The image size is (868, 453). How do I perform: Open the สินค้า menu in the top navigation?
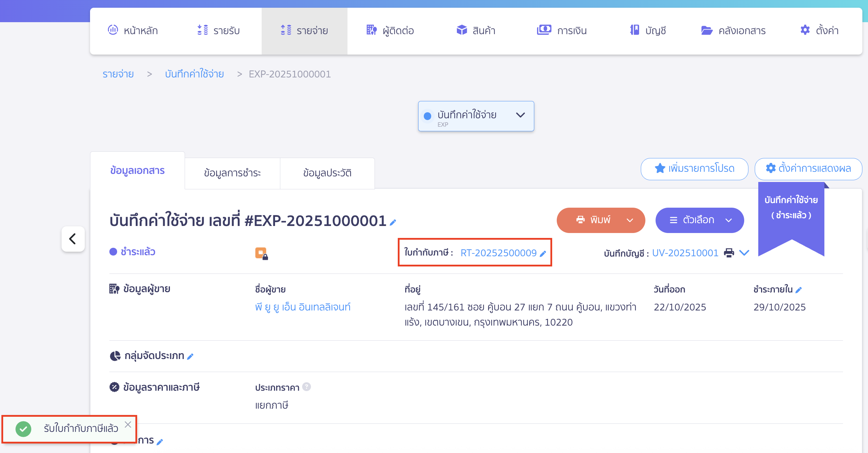[476, 31]
